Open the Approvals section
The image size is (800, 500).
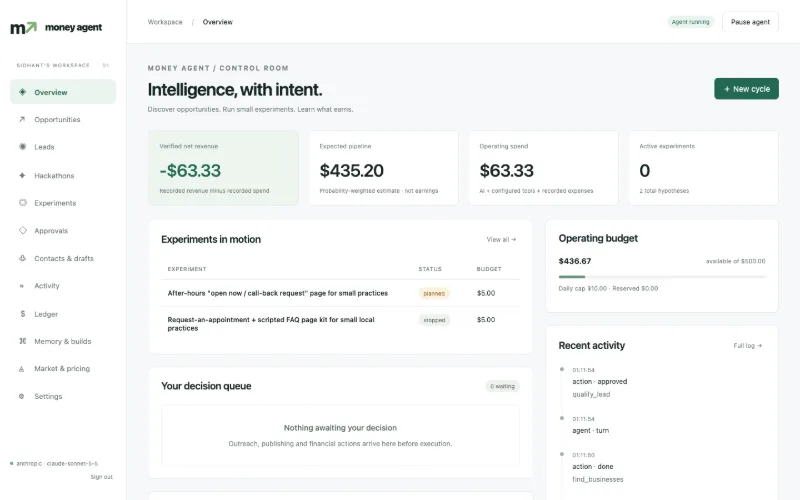click(x=63, y=231)
